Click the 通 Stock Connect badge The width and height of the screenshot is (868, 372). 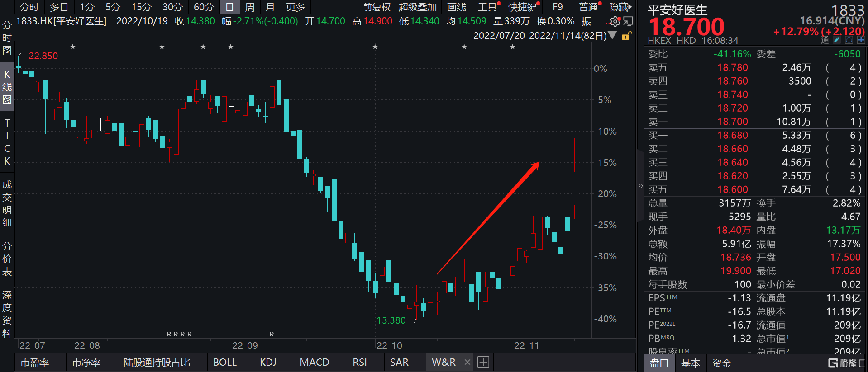click(x=825, y=40)
